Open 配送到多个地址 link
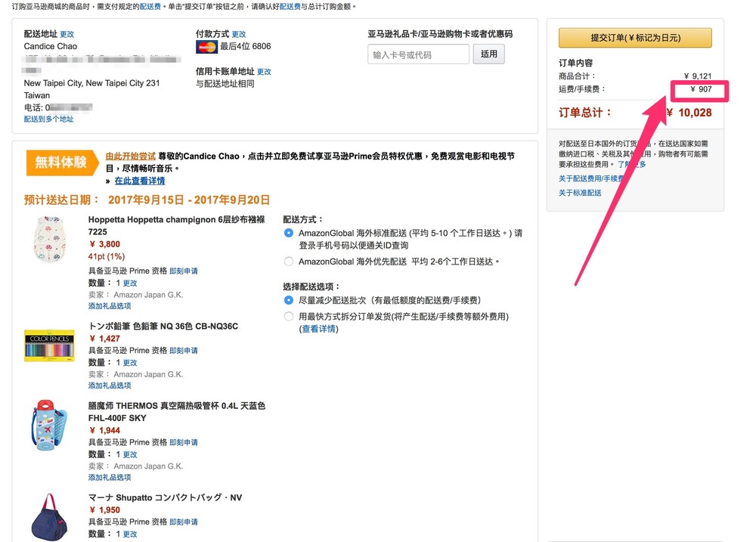756x542 pixels. click(x=48, y=119)
